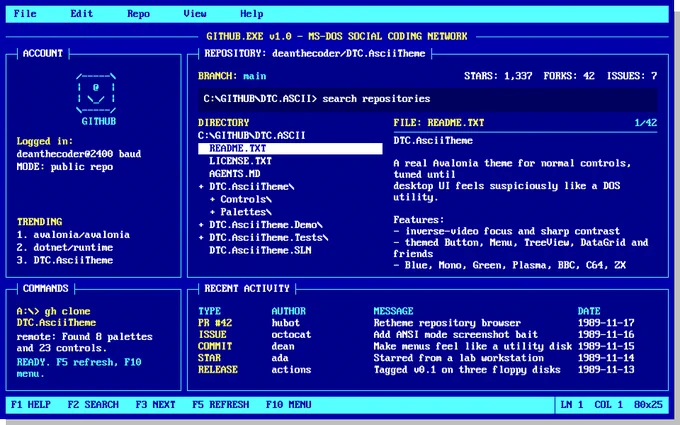Open the File menu
Viewport: 680px width, 425px height.
(x=25, y=14)
